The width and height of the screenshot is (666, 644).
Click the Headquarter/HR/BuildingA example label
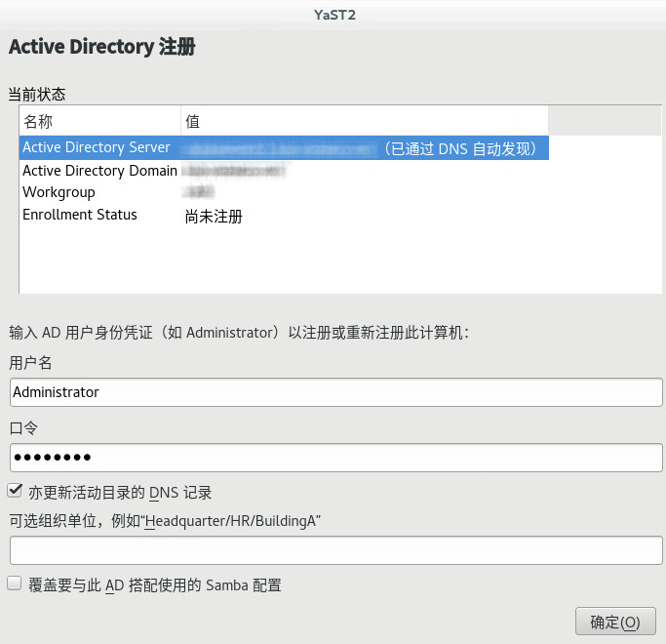pyautogui.click(x=165, y=521)
